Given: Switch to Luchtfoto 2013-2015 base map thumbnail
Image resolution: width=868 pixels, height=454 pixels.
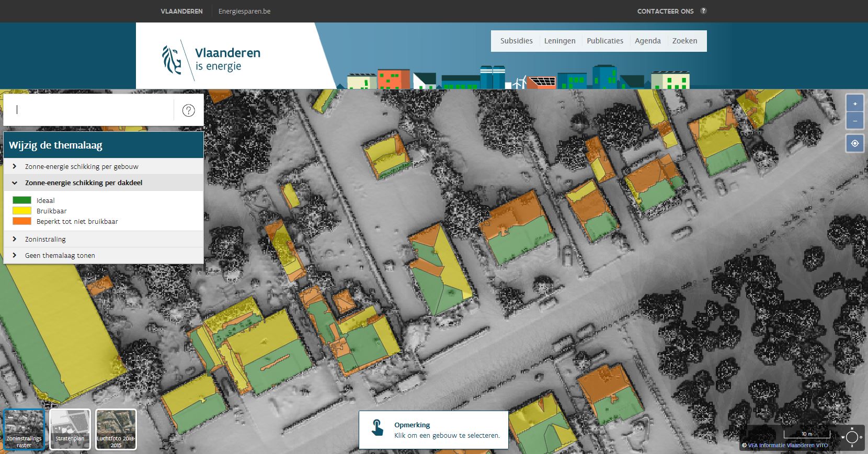Looking at the screenshot, I should pos(116,429).
